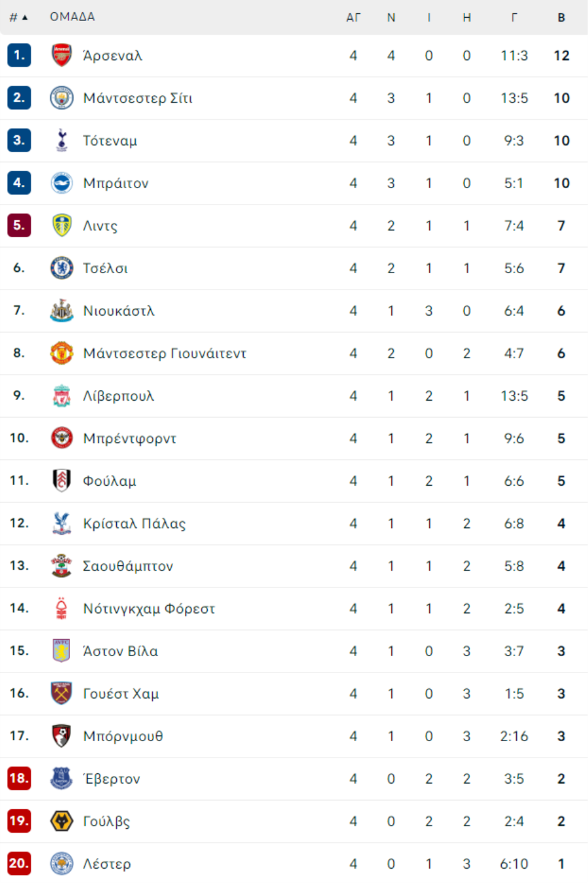
Task: Select the Γ goals column header
Action: [514, 18]
